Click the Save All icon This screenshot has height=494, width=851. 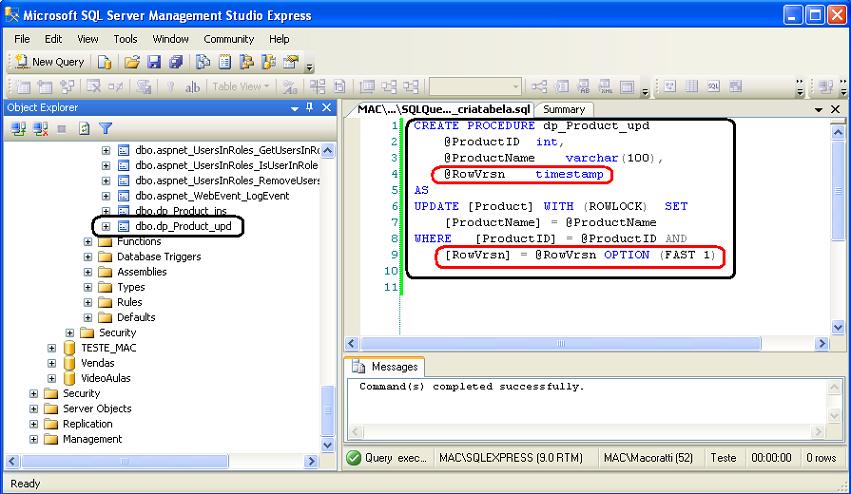pyautogui.click(x=175, y=62)
